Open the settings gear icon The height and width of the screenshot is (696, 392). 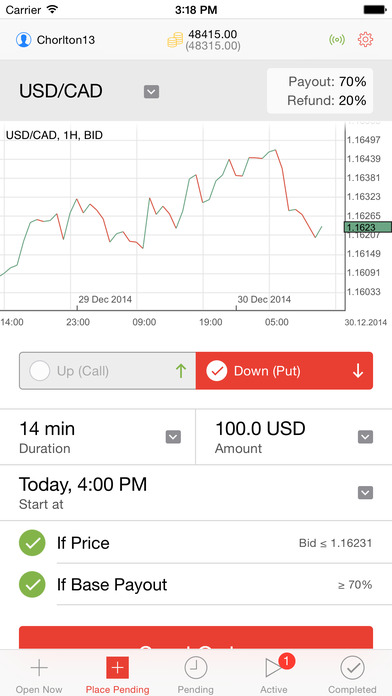point(365,40)
